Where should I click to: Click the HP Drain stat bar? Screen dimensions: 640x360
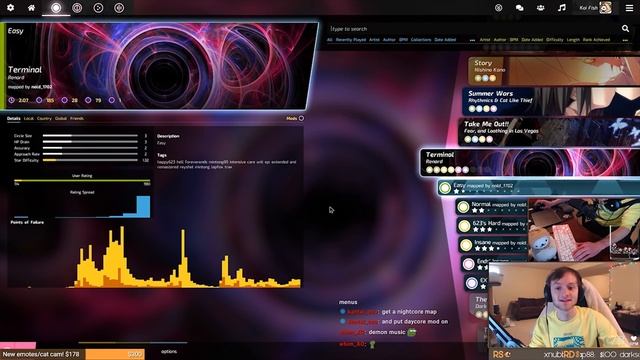(x=90, y=142)
